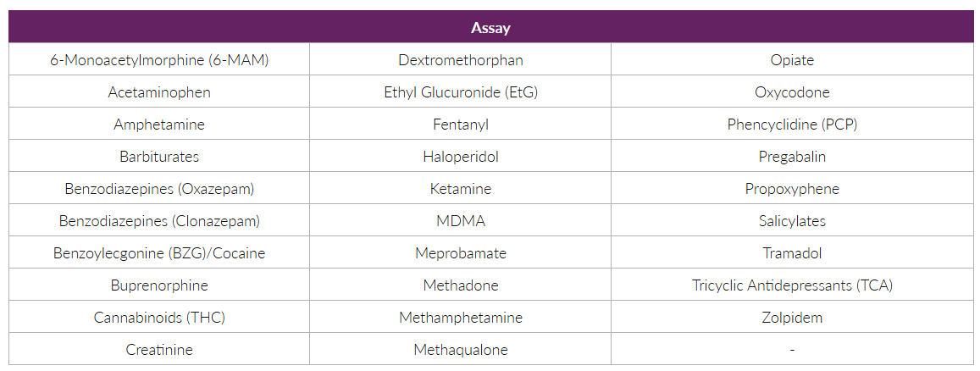
Task: Select the 6-Monoacetylmorphine (6-MAM) cell
Action: [x=159, y=60]
